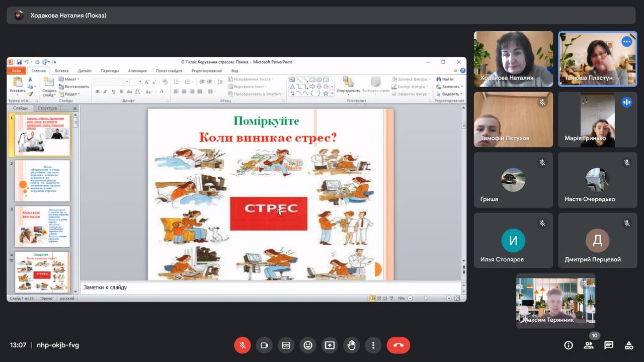
Task: Open meeting details info icon
Action: [569, 345]
